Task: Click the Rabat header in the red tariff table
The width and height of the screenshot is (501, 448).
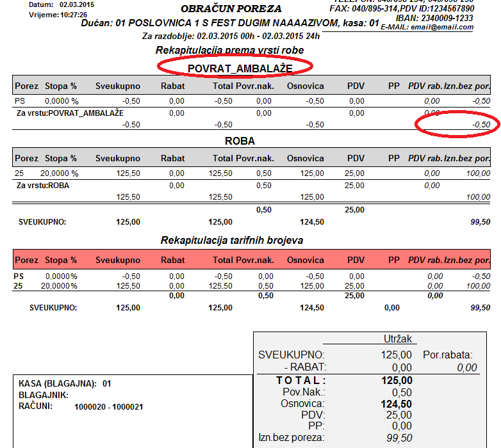Action: 172,260
